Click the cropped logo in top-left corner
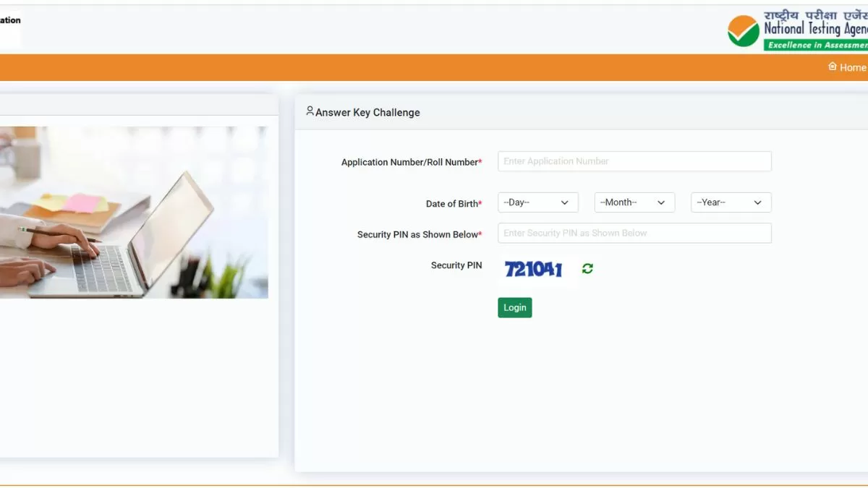The height and width of the screenshot is (488, 868). point(10,29)
